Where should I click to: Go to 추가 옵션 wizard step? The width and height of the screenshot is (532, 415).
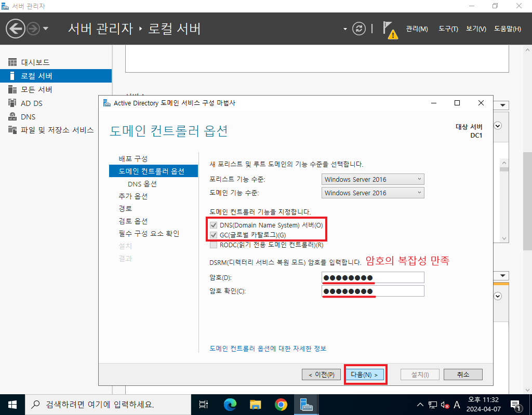coord(133,196)
